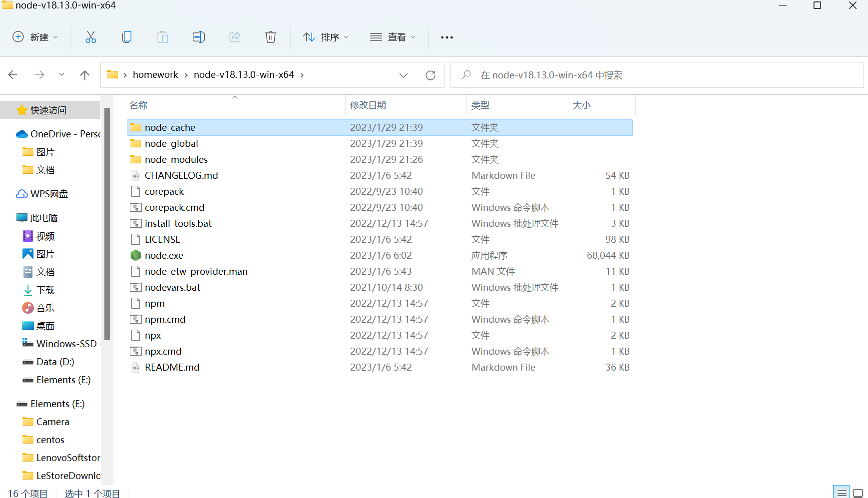Go up one directory level
The image size is (868, 498).
85,75
